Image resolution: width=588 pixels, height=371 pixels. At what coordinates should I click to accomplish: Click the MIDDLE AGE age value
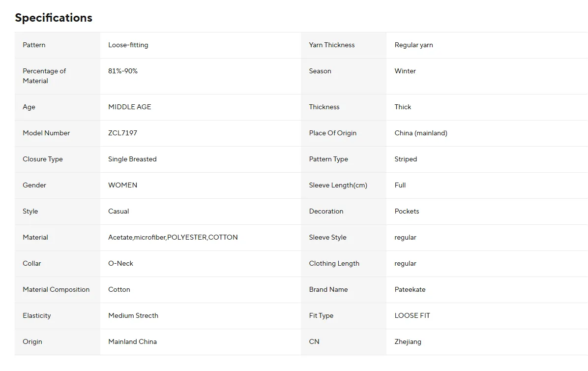(129, 107)
